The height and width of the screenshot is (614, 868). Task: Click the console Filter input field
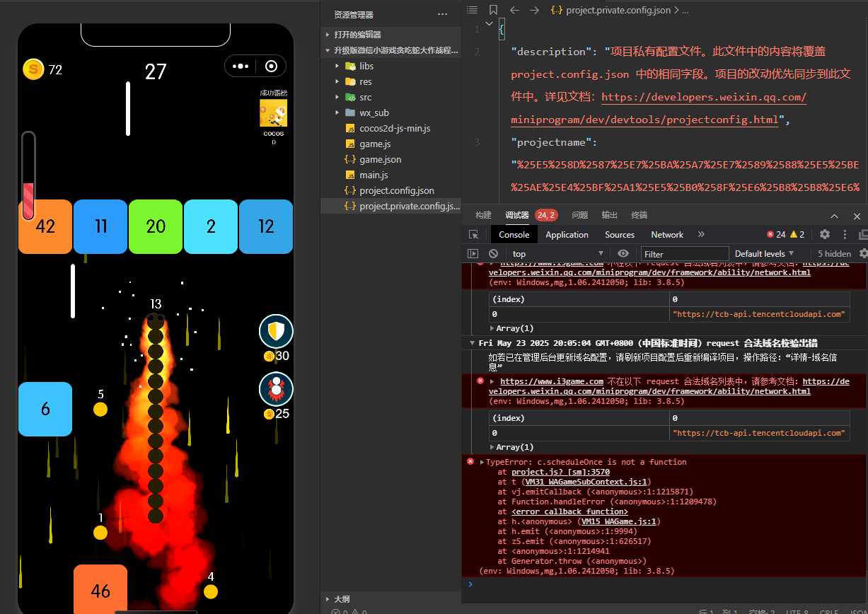point(684,254)
